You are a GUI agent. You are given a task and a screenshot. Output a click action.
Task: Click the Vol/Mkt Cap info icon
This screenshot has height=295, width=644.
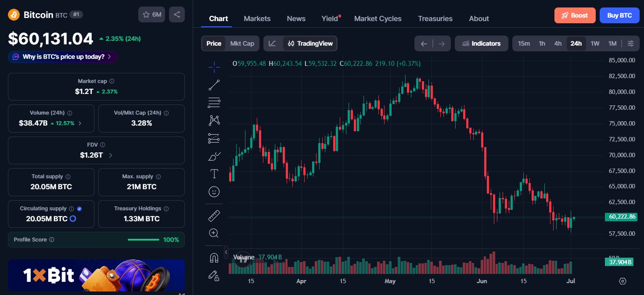(x=166, y=113)
